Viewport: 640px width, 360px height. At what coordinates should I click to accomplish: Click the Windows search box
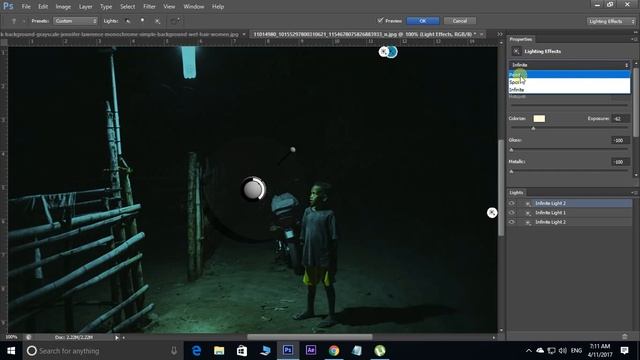(x=102, y=350)
